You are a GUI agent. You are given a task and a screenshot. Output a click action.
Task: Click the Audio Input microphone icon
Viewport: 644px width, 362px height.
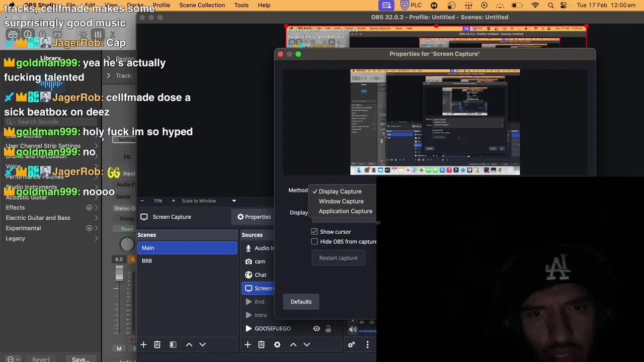pyautogui.click(x=249, y=248)
